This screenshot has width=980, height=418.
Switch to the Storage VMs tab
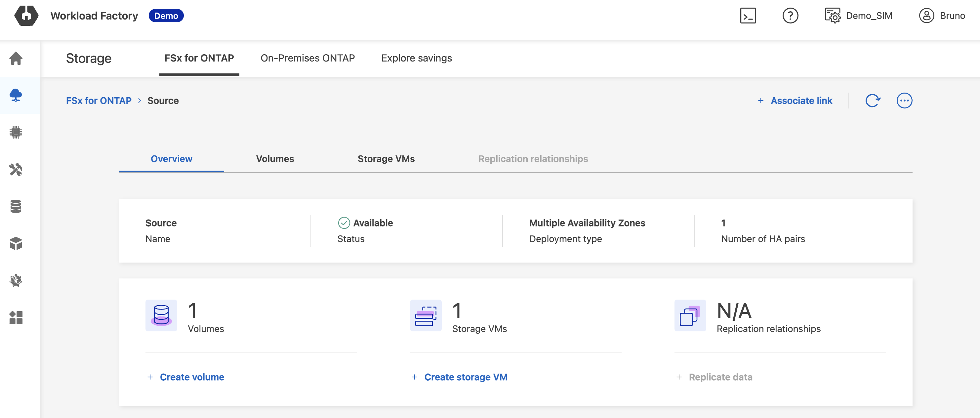click(386, 159)
